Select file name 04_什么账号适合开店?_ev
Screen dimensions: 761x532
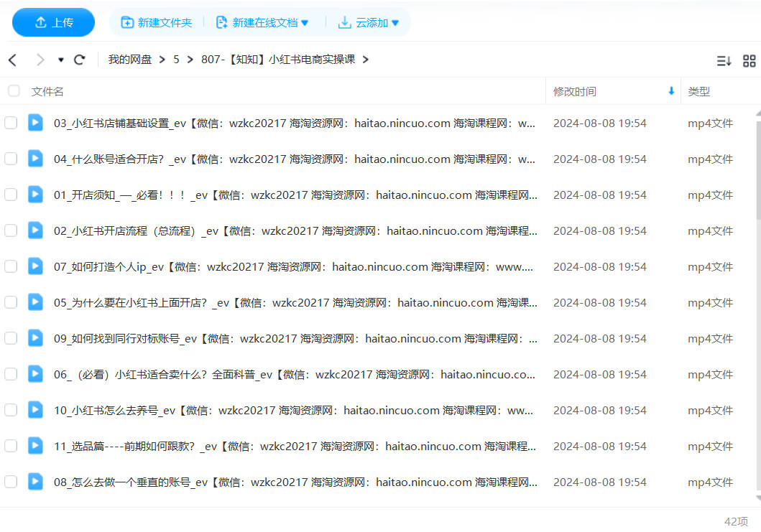(294, 159)
